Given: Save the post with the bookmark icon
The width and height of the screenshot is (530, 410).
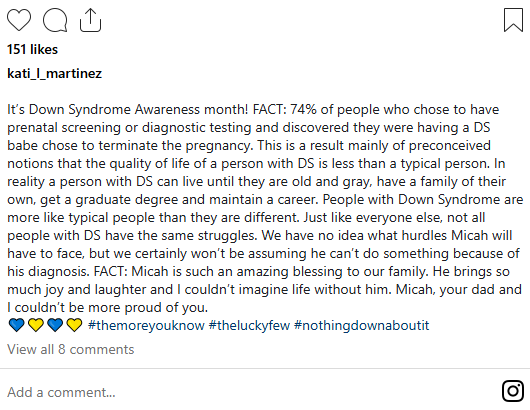Looking at the screenshot, I should (513, 20).
